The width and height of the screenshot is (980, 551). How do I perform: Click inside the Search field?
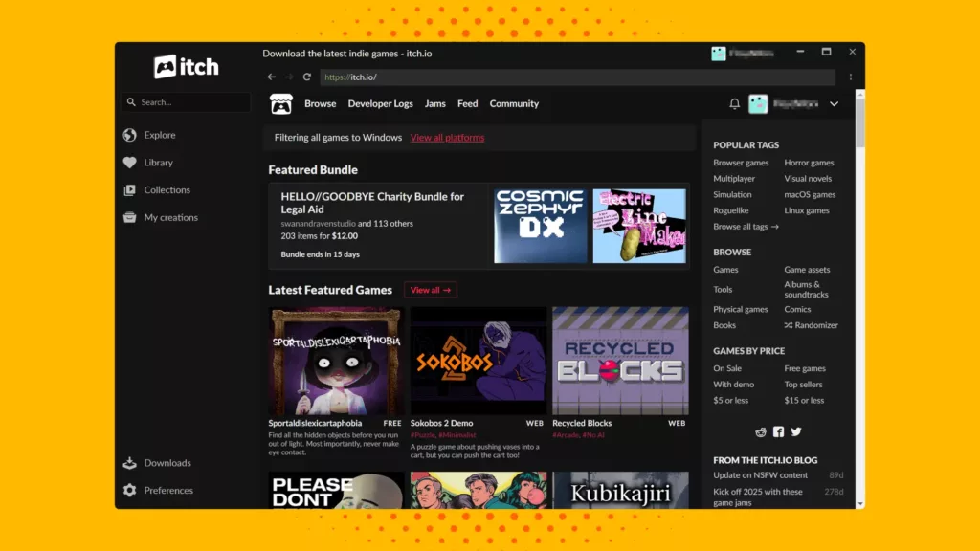(187, 101)
